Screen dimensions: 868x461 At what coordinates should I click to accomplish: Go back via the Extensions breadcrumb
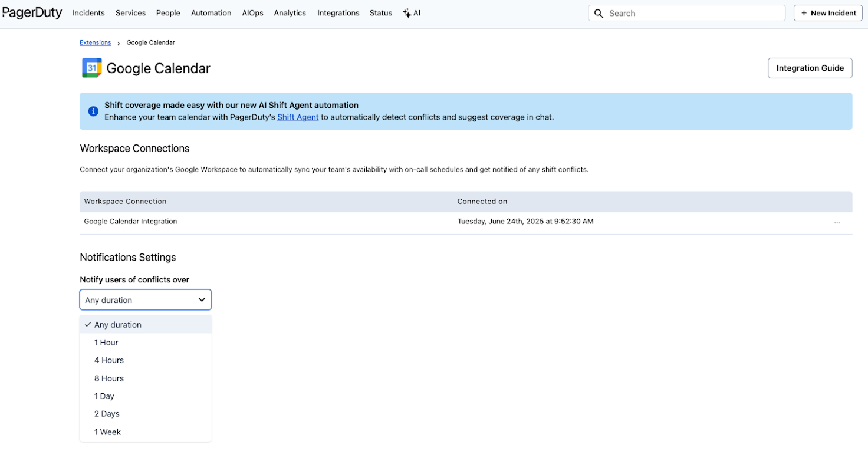click(x=95, y=42)
